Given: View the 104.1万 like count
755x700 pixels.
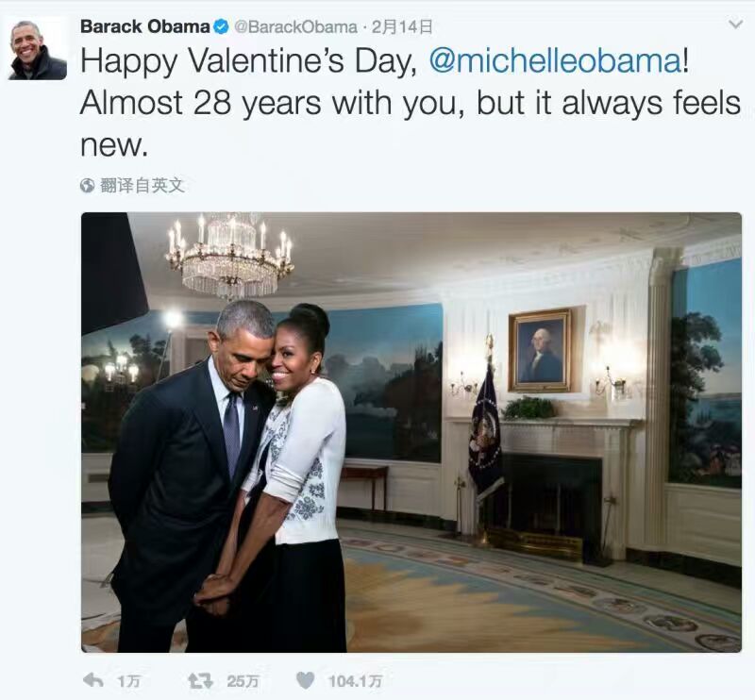Looking at the screenshot, I should (x=355, y=681).
